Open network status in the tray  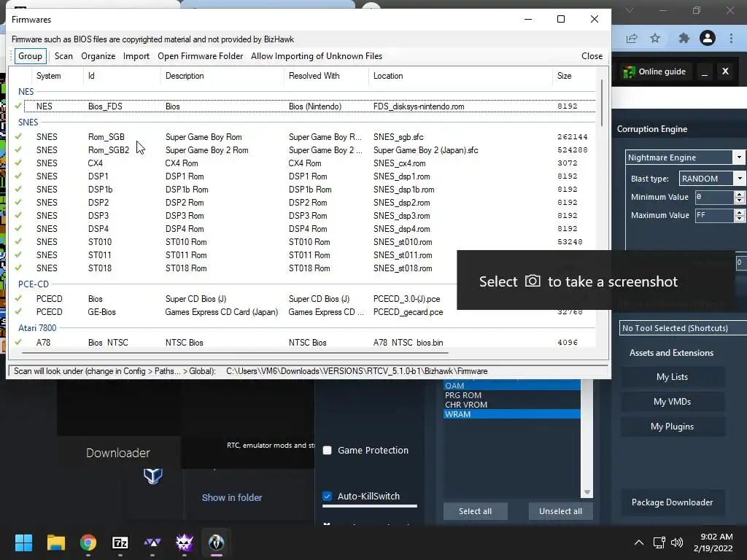pyautogui.click(x=659, y=542)
